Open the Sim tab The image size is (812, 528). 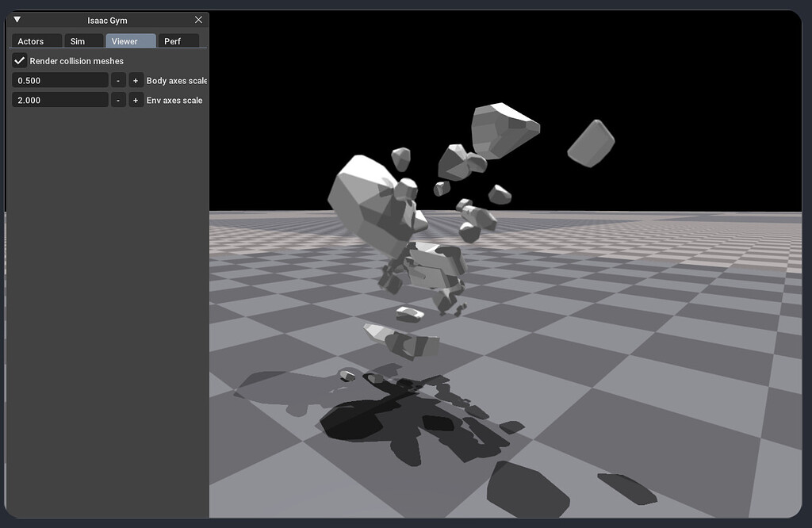coord(83,40)
